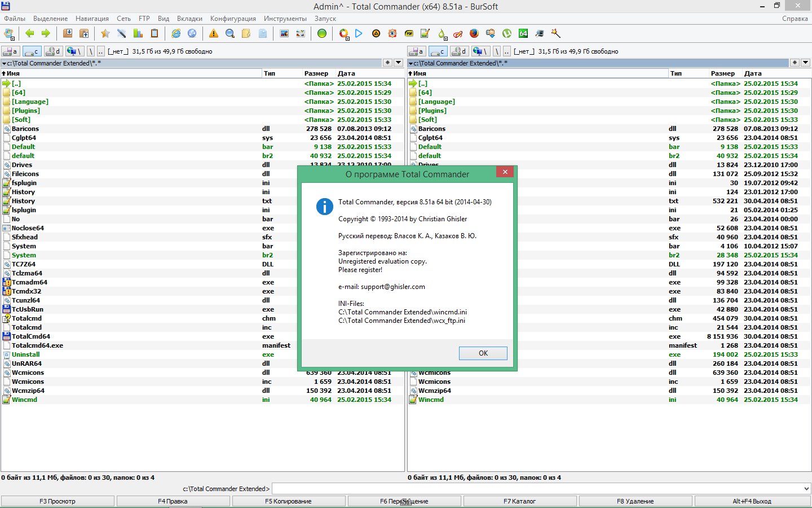Select drive a in the right panel
Image resolution: width=812 pixels, height=508 pixels.
click(x=416, y=51)
